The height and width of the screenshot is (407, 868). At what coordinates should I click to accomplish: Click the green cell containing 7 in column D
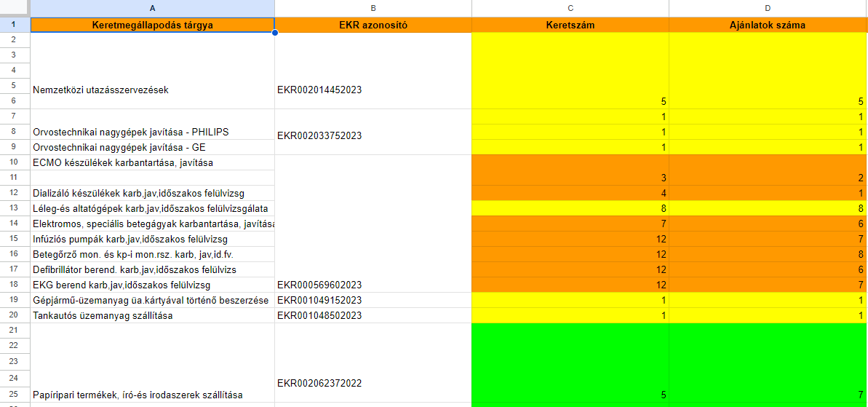[768, 364]
